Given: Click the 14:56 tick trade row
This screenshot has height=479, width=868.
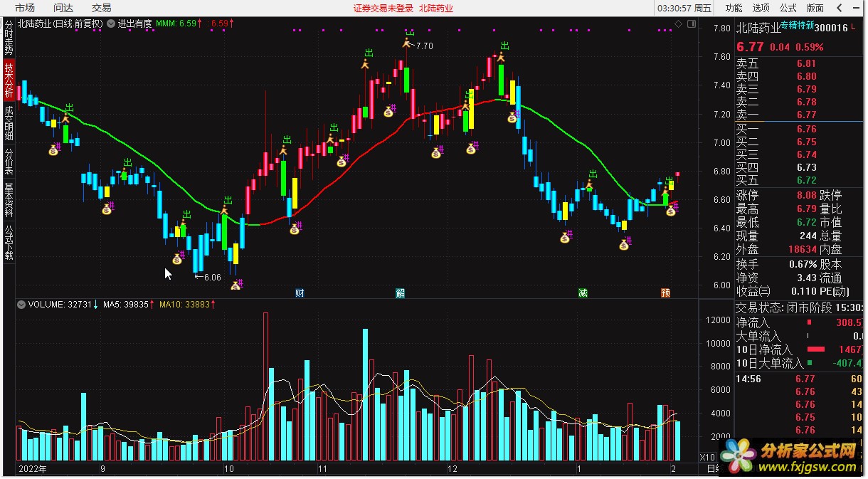Looking at the screenshot, I should [799, 379].
